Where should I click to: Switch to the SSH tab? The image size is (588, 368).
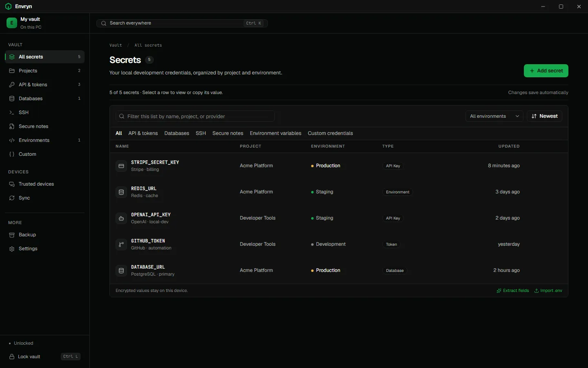(201, 133)
